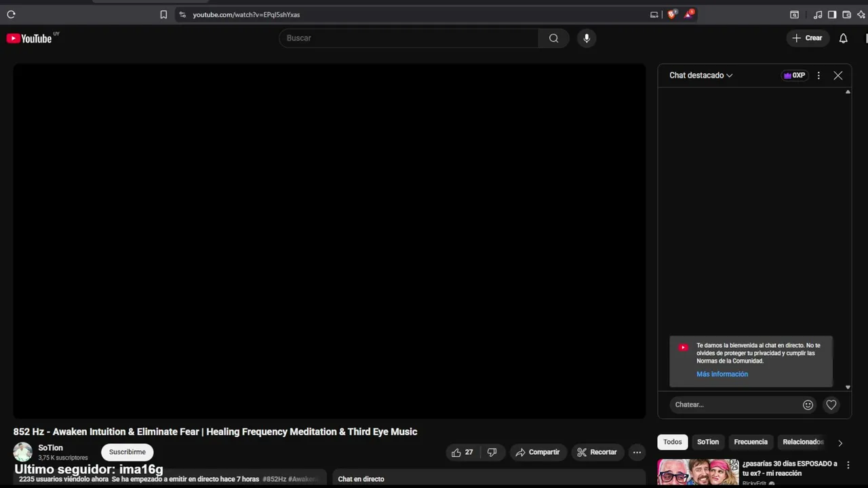
Task: Click the search magnifier button
Action: pos(553,38)
